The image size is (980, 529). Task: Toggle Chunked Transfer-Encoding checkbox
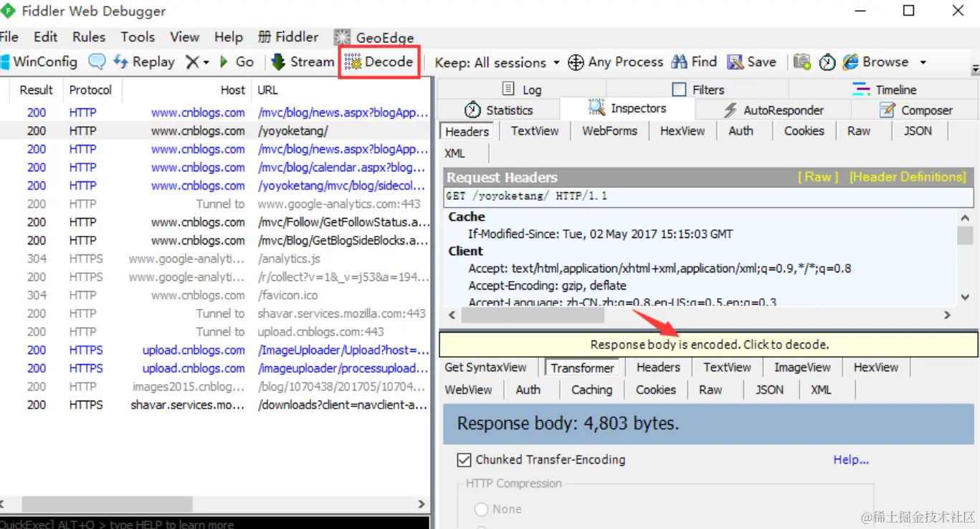[464, 459]
